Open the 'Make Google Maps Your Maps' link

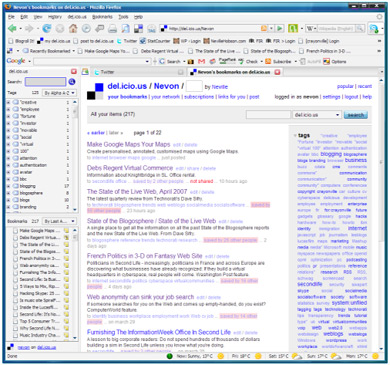(x=129, y=144)
